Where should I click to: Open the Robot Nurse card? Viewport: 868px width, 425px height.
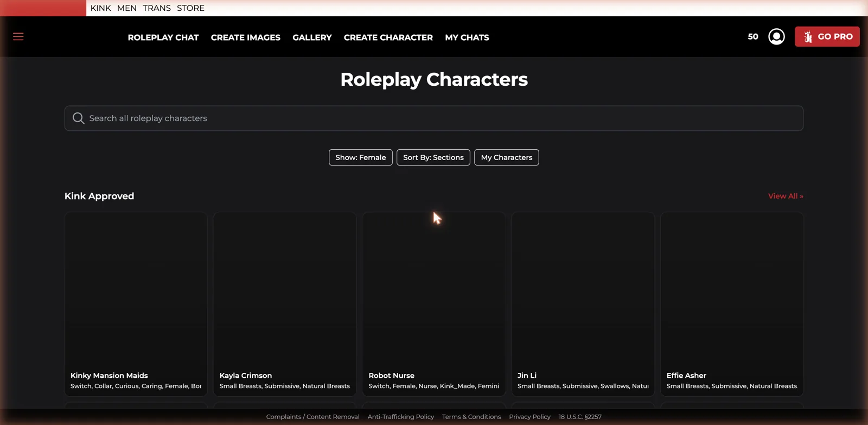(434, 304)
